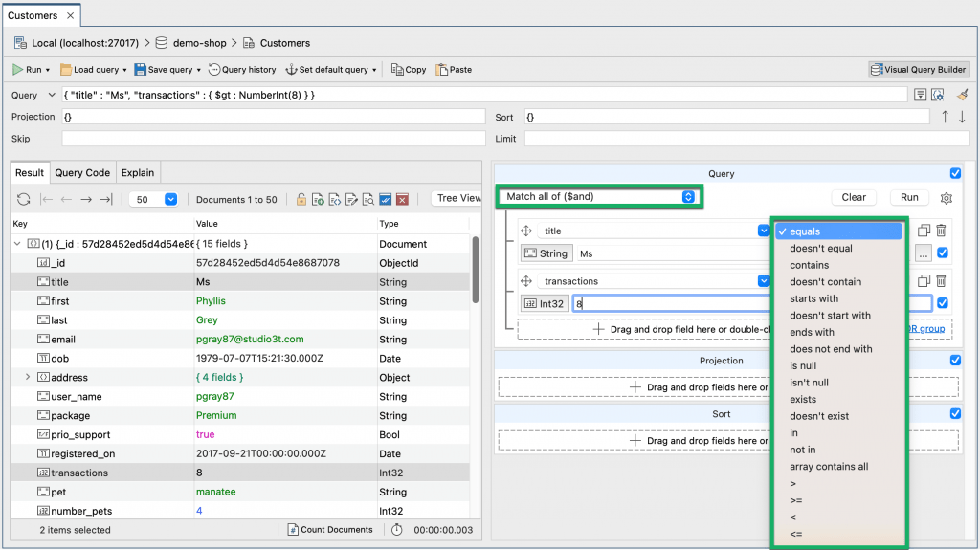
Task: Click the Query history icon
Action: point(243,70)
